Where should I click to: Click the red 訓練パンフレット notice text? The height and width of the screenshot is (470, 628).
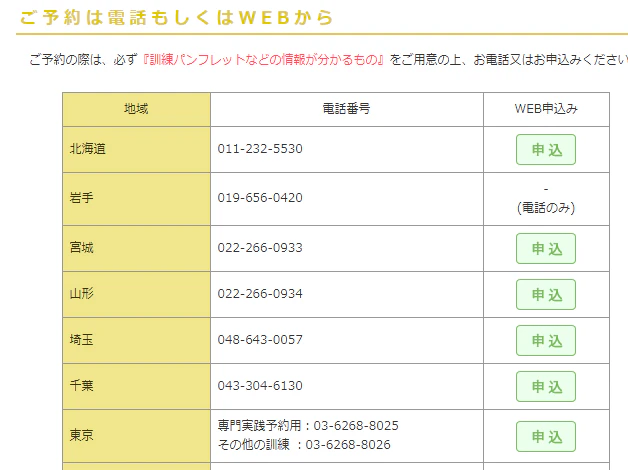[x=264, y=60]
